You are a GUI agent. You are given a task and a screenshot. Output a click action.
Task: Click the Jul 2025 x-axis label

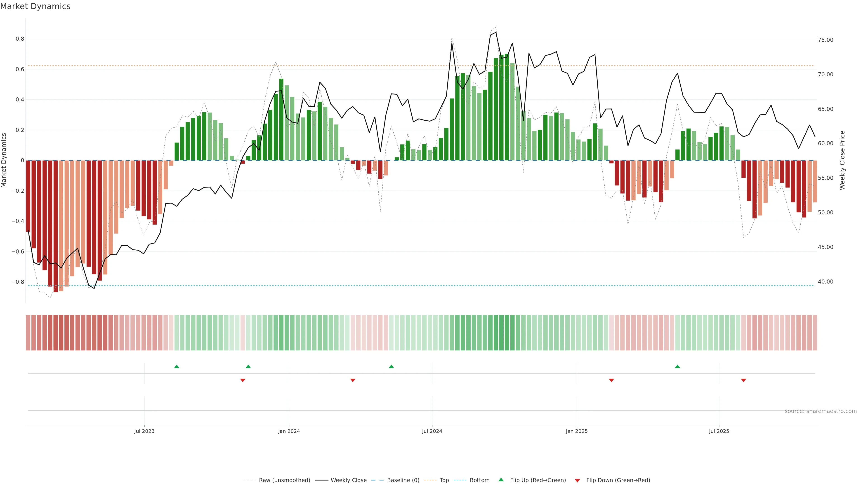point(719,431)
